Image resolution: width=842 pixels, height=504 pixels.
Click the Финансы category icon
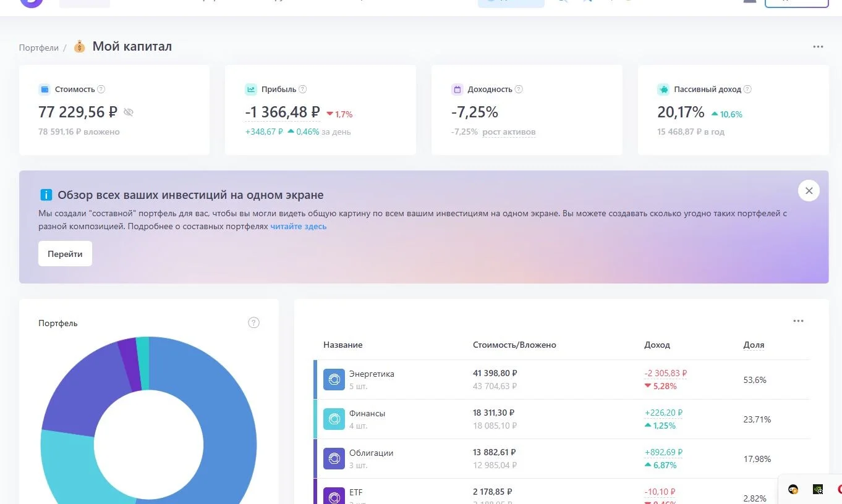click(x=334, y=419)
